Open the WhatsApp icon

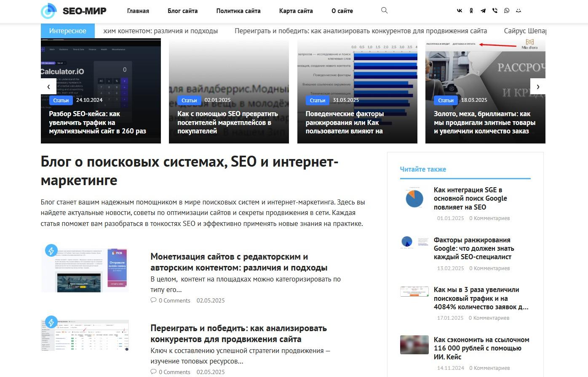click(507, 11)
